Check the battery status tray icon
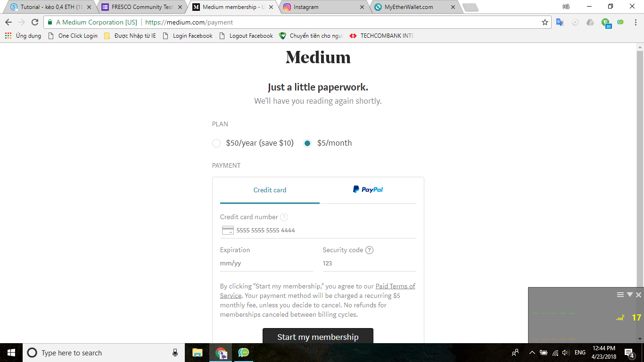The width and height of the screenshot is (644, 362). click(544, 353)
